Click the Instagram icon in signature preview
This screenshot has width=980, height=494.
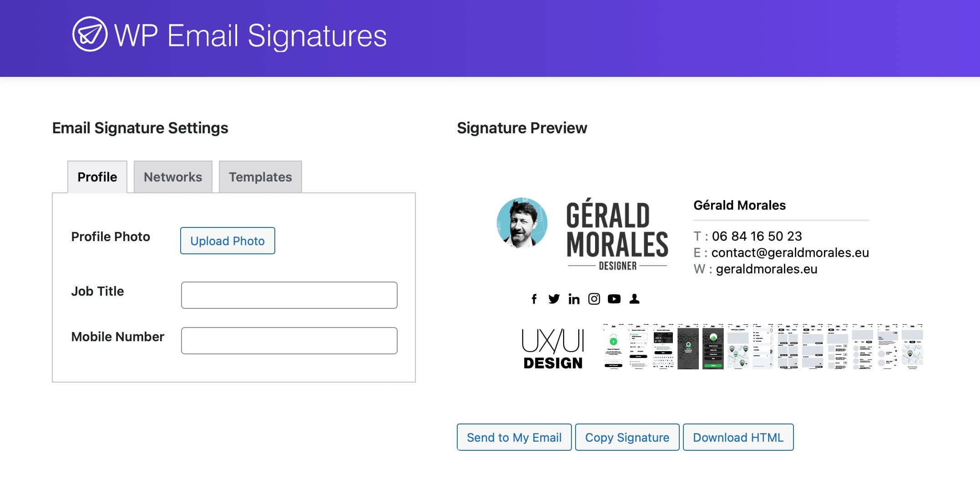[594, 299]
